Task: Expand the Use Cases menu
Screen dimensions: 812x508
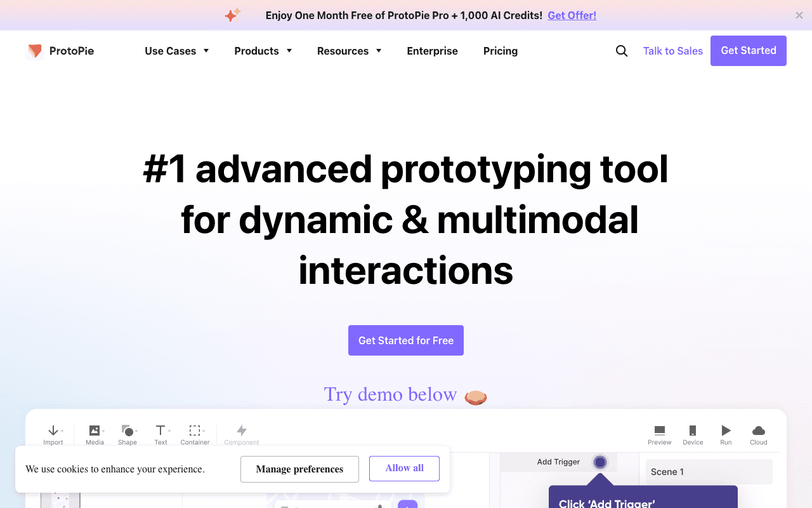Action: click(177, 51)
